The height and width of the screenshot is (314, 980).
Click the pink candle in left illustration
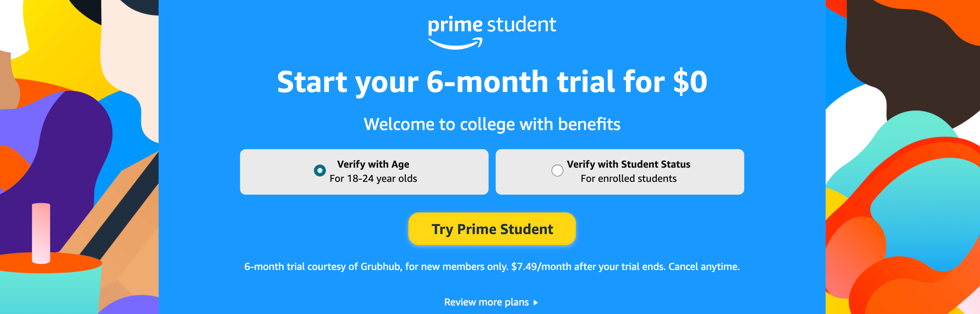point(41,233)
